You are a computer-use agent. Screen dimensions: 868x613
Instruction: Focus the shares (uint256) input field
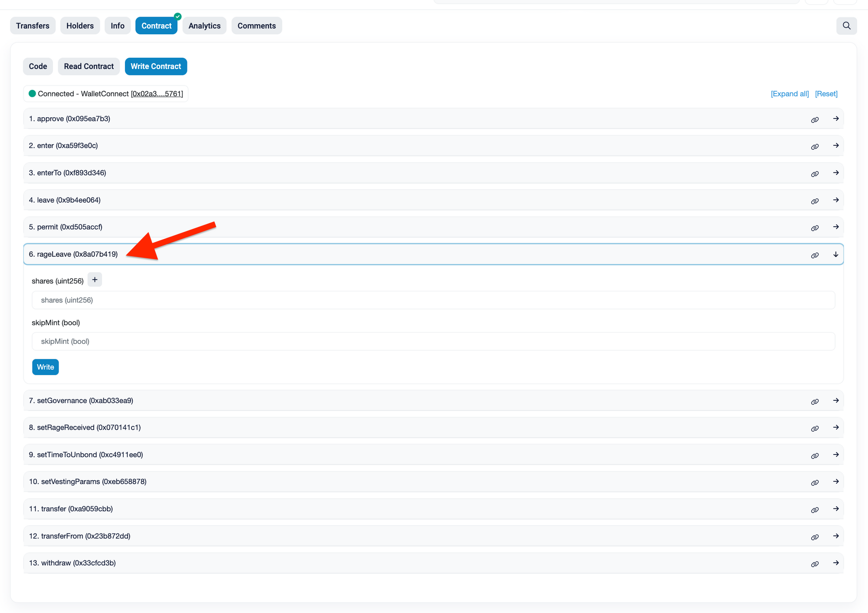pyautogui.click(x=433, y=300)
